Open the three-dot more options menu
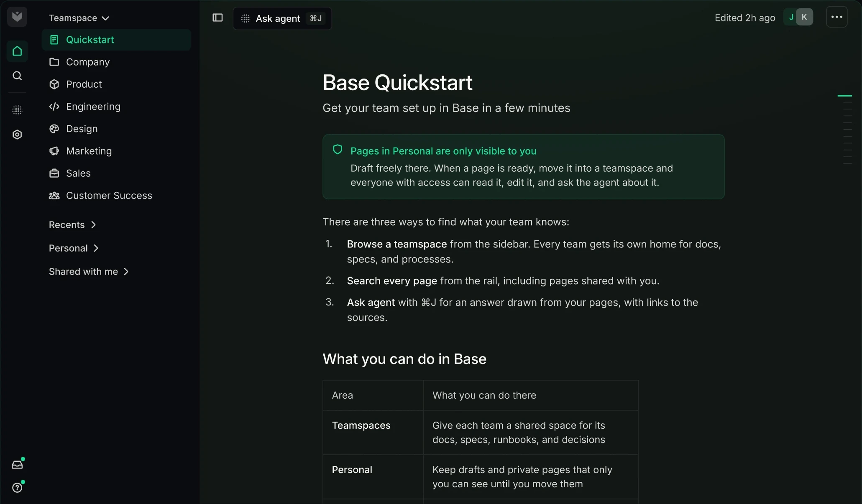The height and width of the screenshot is (504, 862). [837, 17]
